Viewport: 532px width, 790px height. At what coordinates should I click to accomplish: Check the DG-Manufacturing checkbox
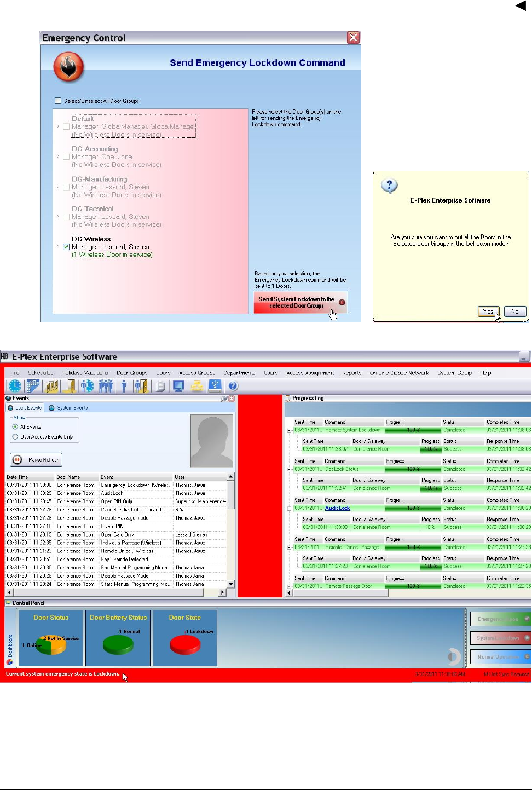point(66,187)
